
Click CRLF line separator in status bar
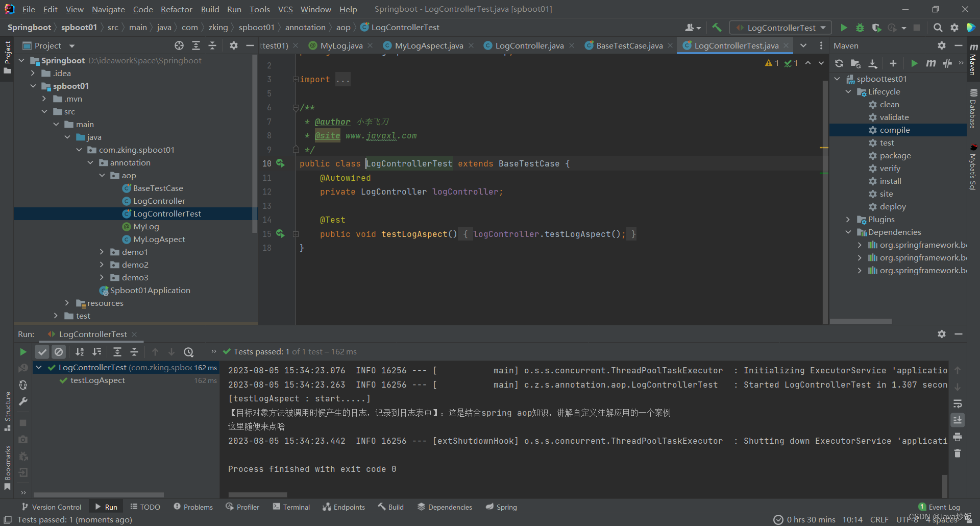[x=879, y=520]
